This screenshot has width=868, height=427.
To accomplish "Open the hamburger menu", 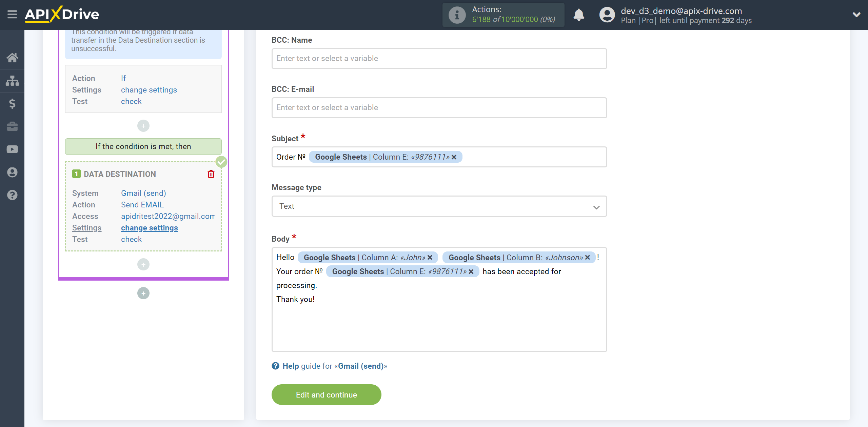I will coord(12,15).
